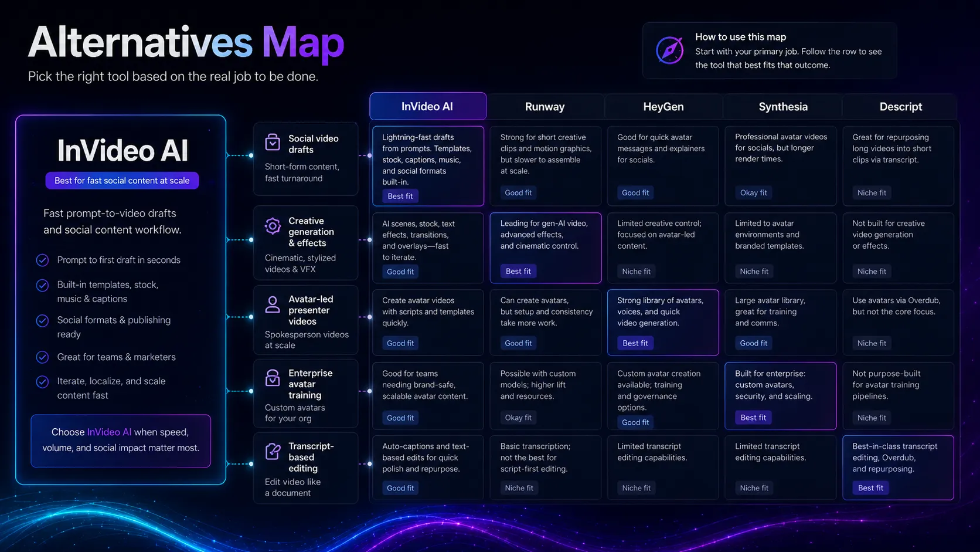980x552 pixels.
Task: Click Niche fit badge in Descript social drafts cell
Action: click(x=872, y=192)
